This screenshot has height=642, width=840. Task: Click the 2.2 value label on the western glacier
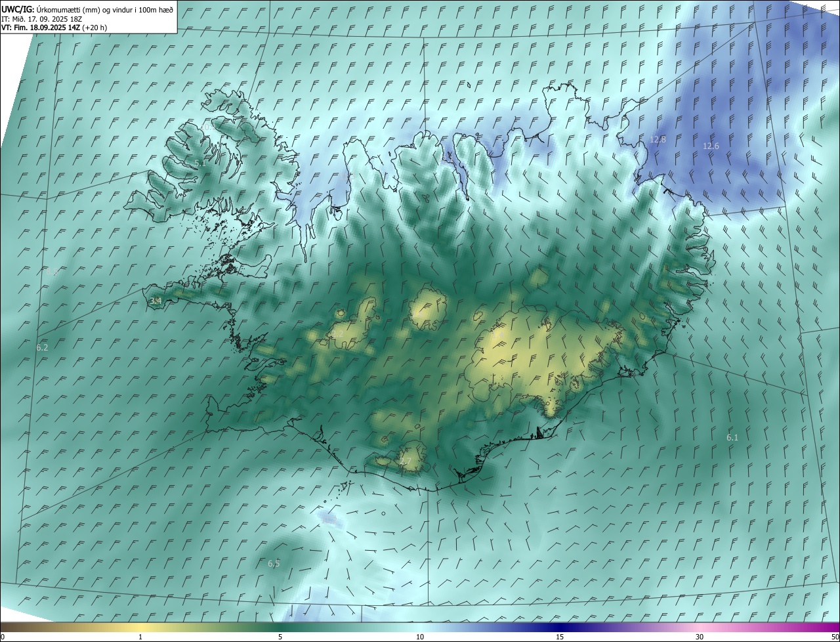coord(337,334)
